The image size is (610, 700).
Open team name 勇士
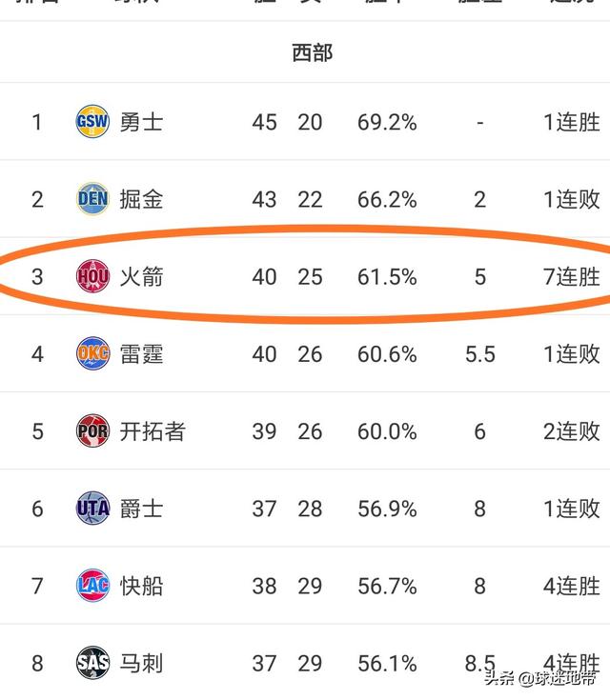[x=141, y=122]
